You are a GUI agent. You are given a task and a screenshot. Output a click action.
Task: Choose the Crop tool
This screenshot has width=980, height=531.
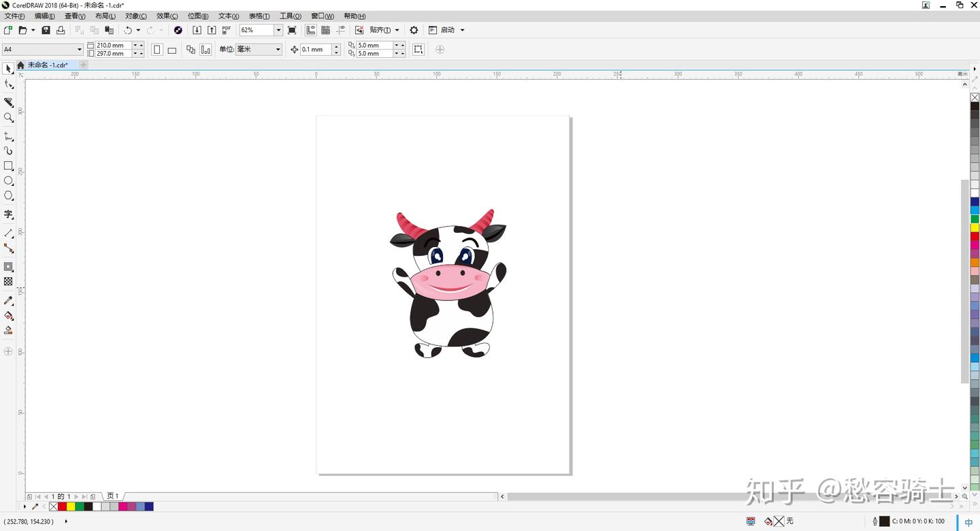tap(8, 102)
